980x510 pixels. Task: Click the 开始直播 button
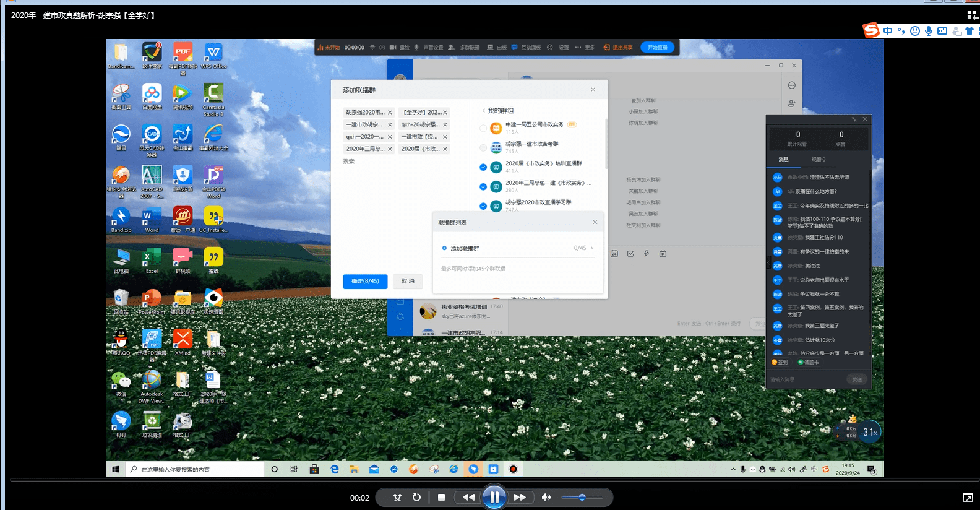click(657, 47)
